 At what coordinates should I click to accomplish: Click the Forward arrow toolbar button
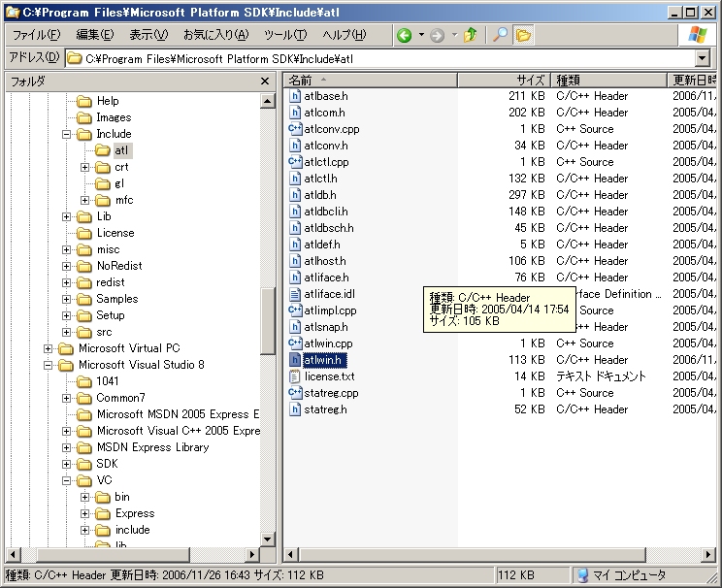pos(437,35)
